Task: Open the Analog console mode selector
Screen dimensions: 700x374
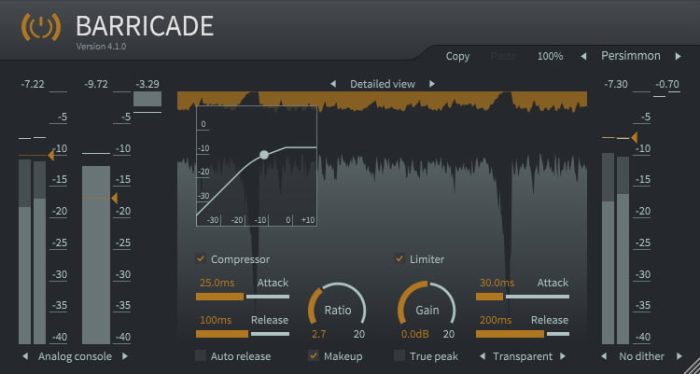Action: (75, 356)
